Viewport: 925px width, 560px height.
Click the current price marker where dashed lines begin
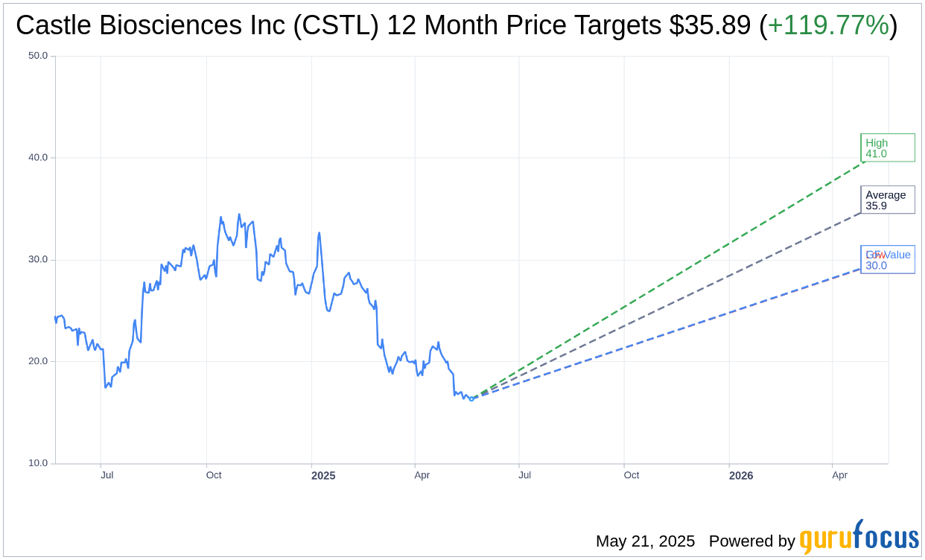[x=471, y=398]
